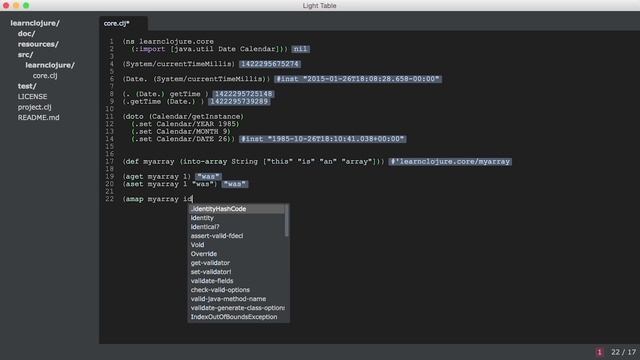This screenshot has height=360, width=640.
Task: Click the (def myarray line of code
Action: 253,162
